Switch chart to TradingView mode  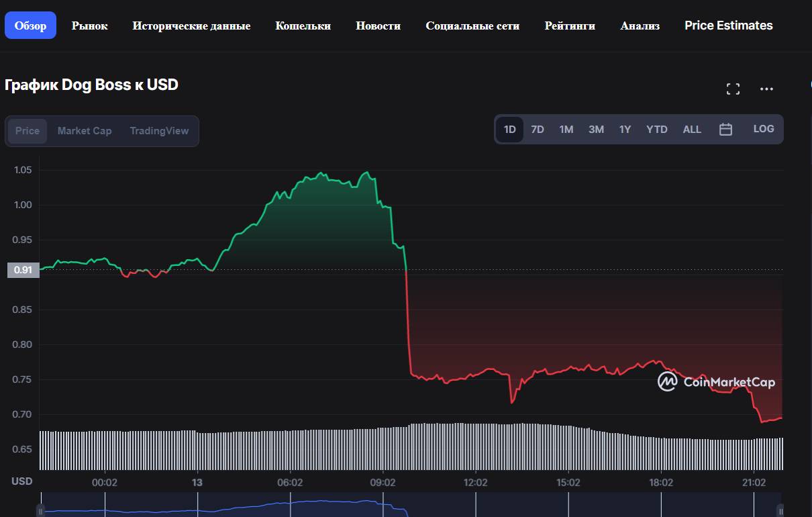[159, 131]
